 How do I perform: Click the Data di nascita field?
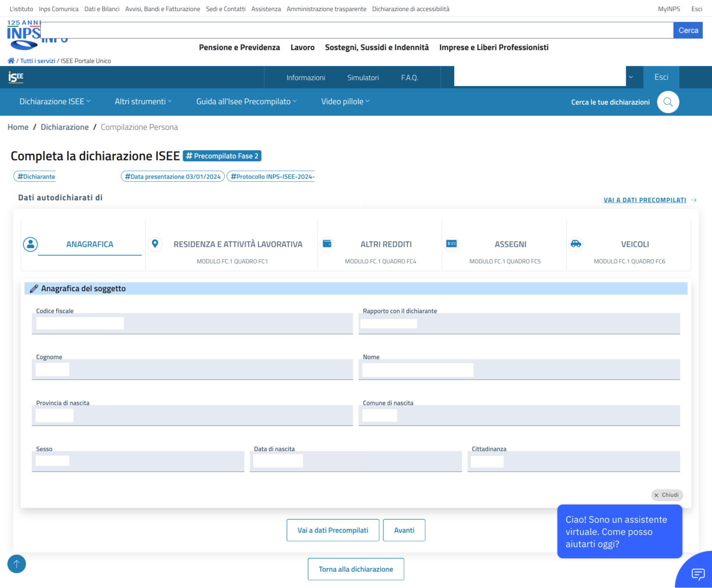(x=356, y=461)
